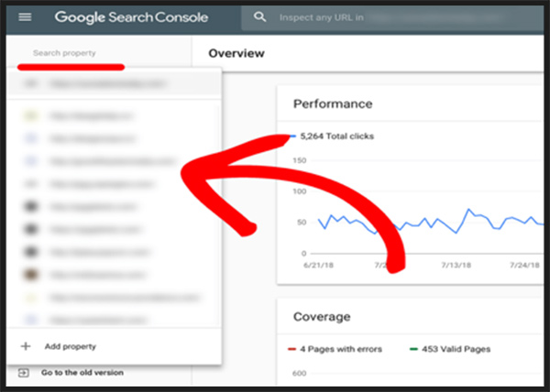Click the 4 Pages with errors legend
This screenshot has width=550, height=392.
pos(335,349)
